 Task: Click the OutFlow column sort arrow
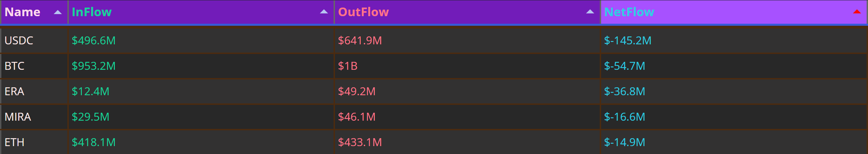(590, 12)
